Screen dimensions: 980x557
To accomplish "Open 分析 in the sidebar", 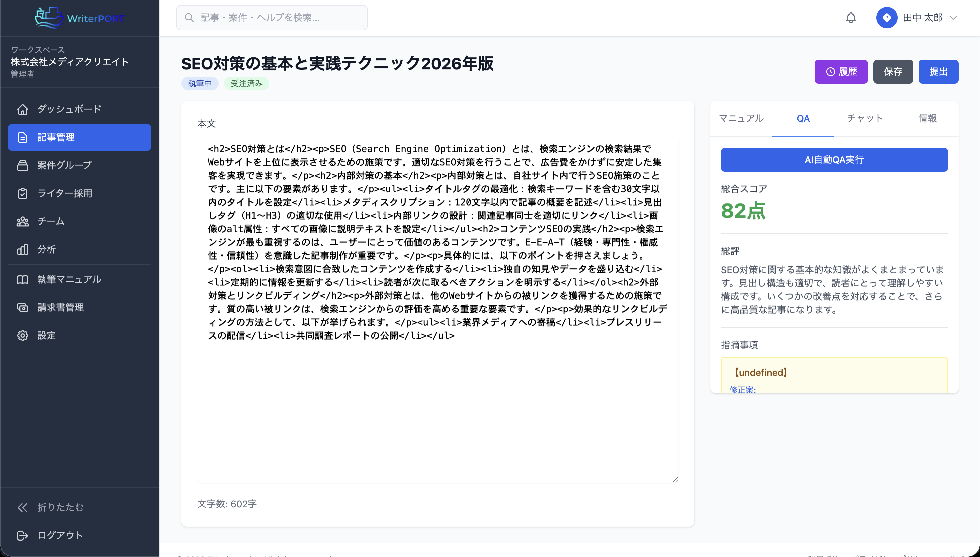I will (80, 249).
